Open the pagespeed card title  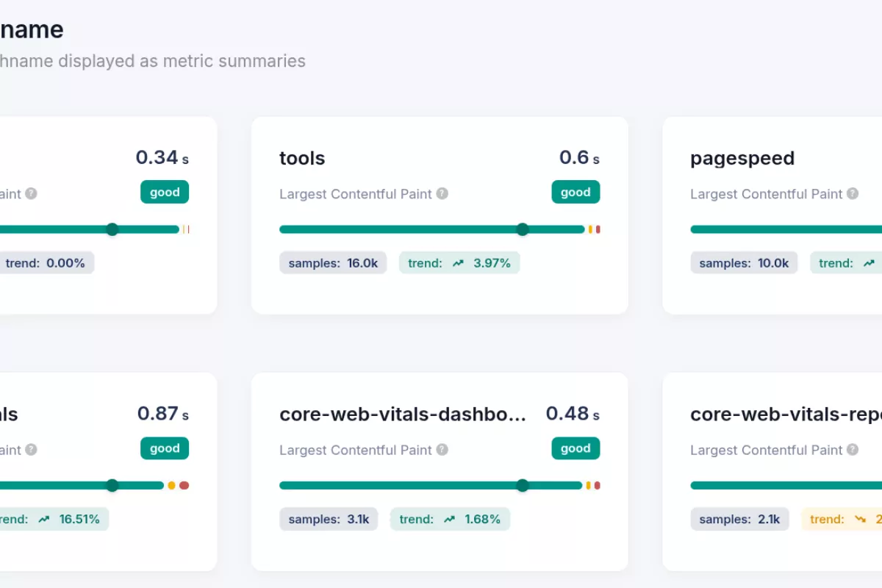(742, 158)
